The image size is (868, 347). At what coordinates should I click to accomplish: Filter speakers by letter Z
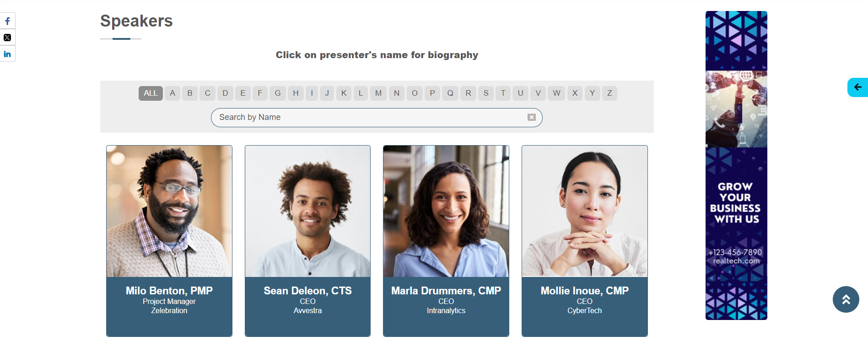click(609, 93)
